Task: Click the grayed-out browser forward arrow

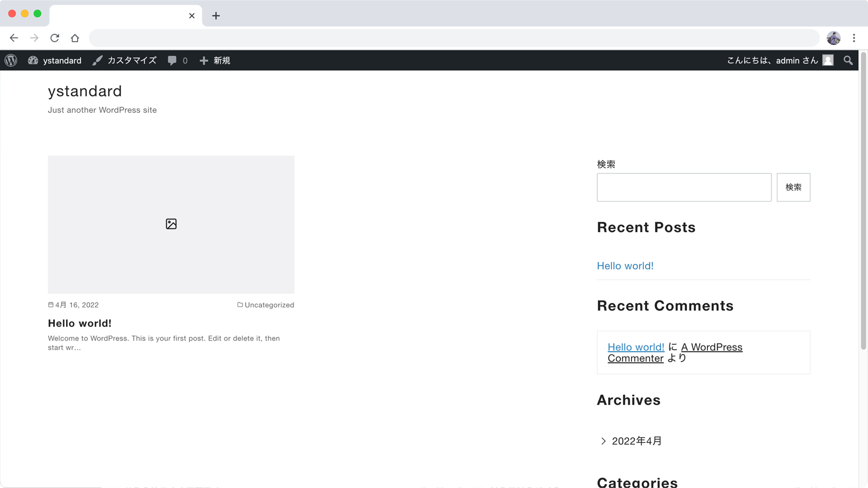Action: tap(34, 38)
